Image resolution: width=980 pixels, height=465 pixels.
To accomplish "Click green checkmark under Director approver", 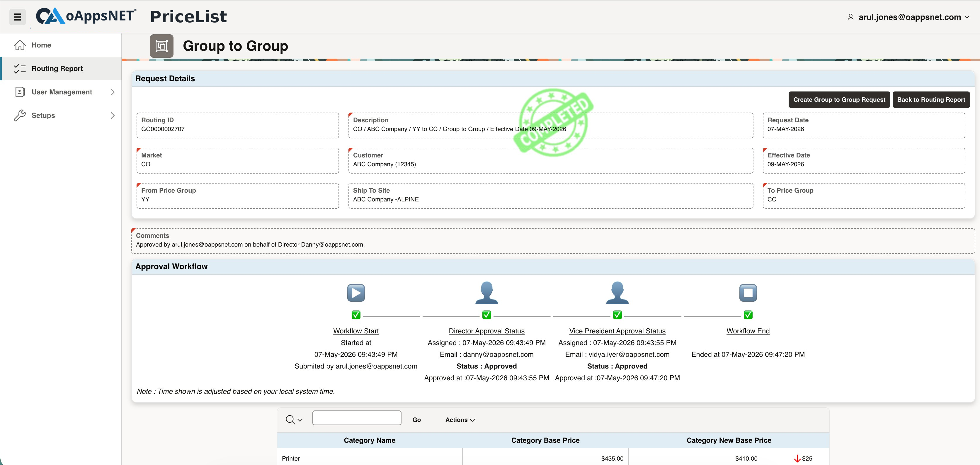I will (486, 315).
